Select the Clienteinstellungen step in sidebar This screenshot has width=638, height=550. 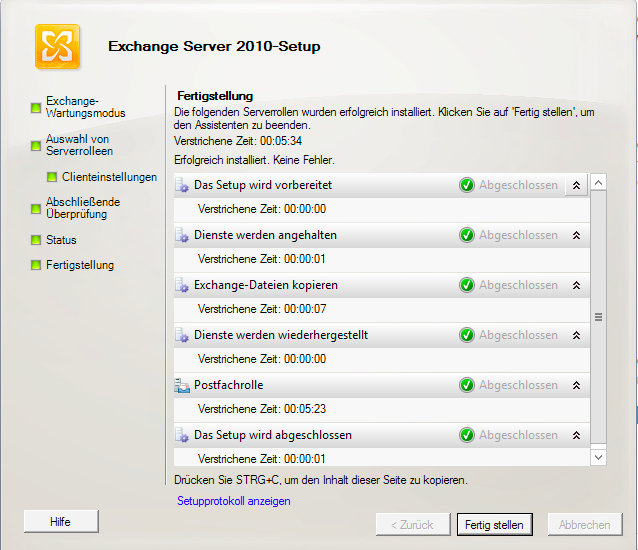click(x=109, y=177)
